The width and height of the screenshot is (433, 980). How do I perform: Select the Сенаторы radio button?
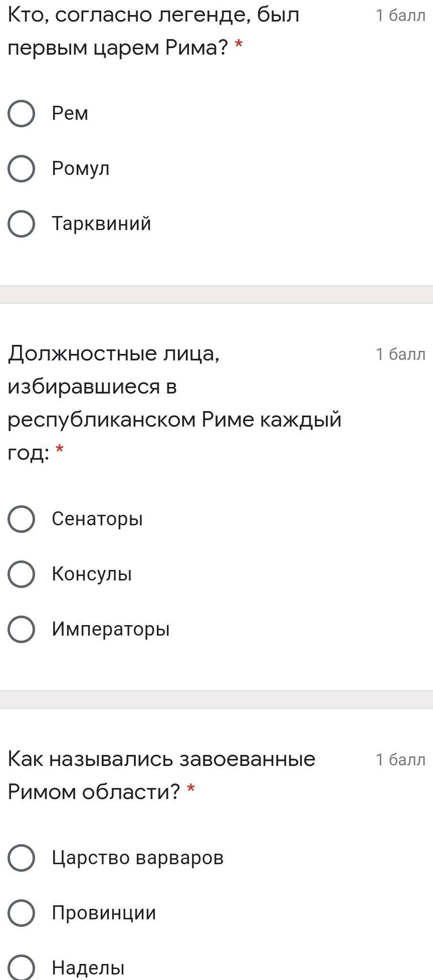click(x=21, y=519)
